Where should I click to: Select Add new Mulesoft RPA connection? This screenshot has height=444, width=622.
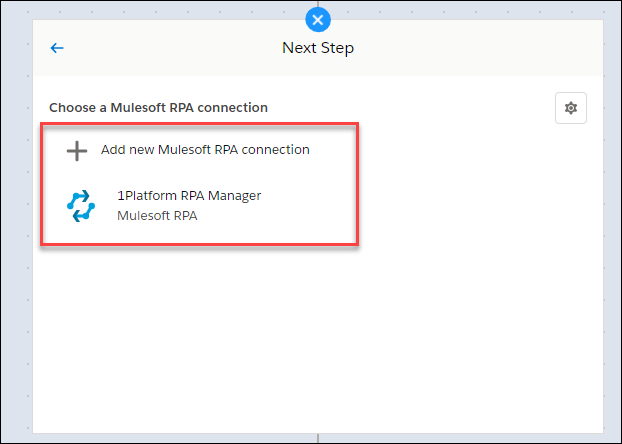(x=205, y=150)
